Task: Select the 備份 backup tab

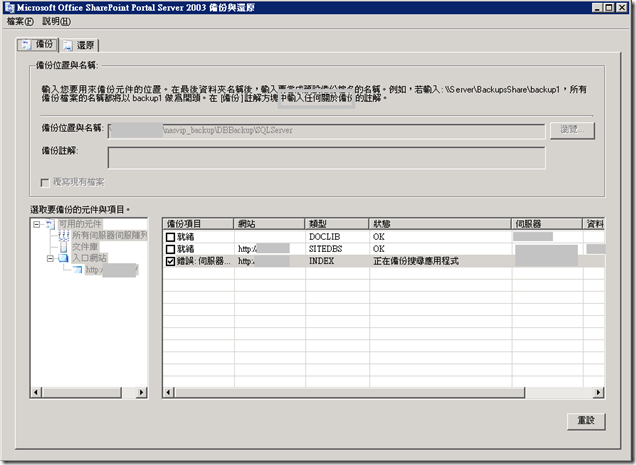Action: point(34,44)
